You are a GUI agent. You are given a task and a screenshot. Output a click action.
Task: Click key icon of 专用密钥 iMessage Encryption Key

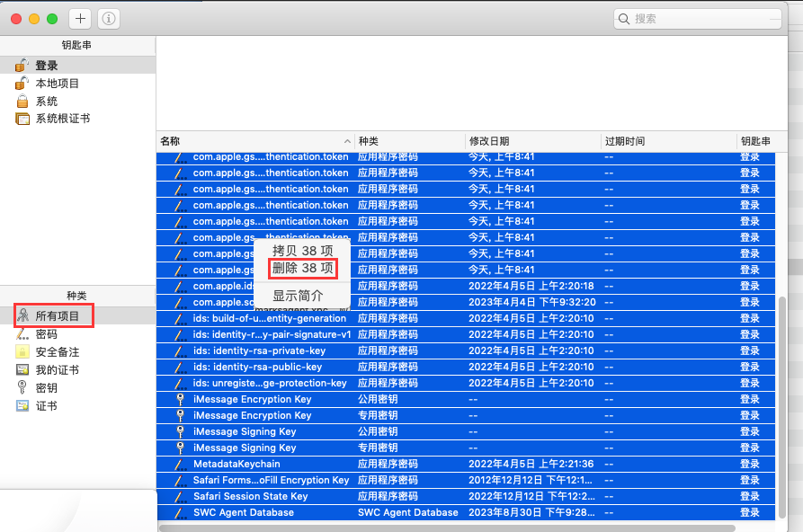(x=180, y=415)
